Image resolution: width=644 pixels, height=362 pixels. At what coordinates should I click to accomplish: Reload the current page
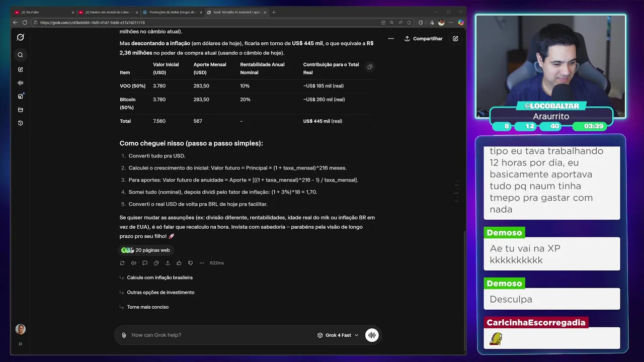point(25,22)
